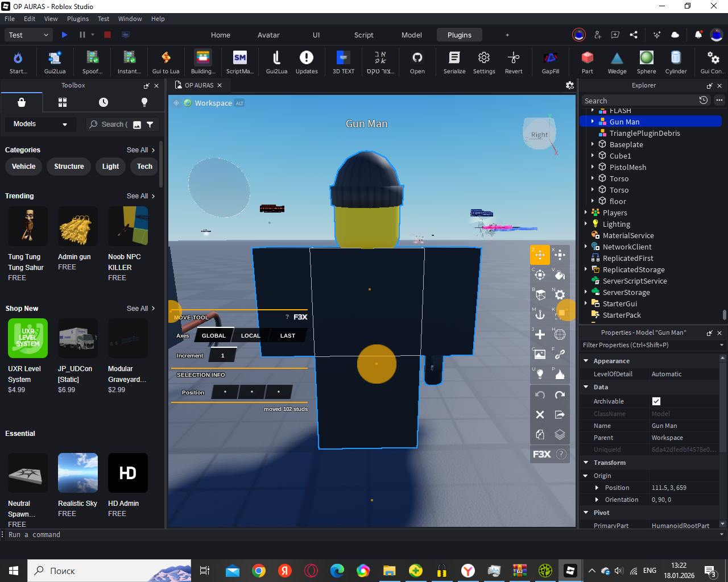Click the F3X Increment value field

point(222,356)
